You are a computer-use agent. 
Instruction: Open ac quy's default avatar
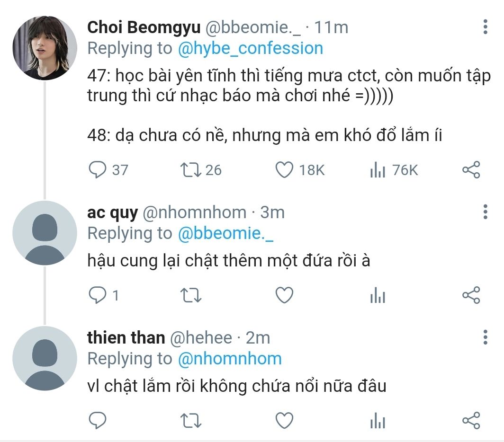click(x=45, y=233)
